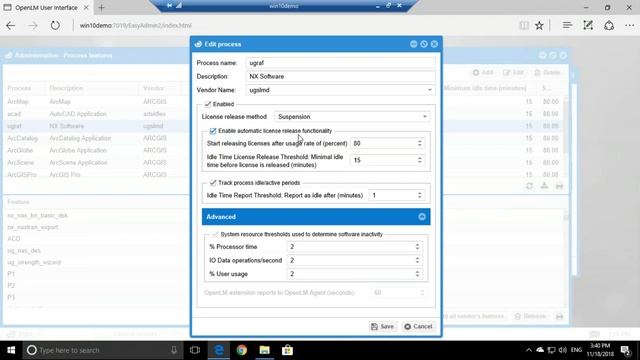Select ArcCatalog row in process list
640x360 pixels.
(x=97, y=138)
